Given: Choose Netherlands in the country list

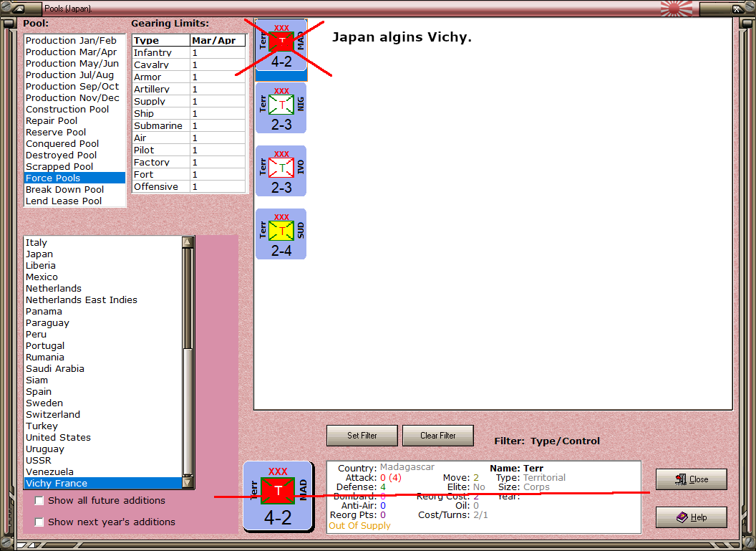Looking at the screenshot, I should pyautogui.click(x=103, y=289).
